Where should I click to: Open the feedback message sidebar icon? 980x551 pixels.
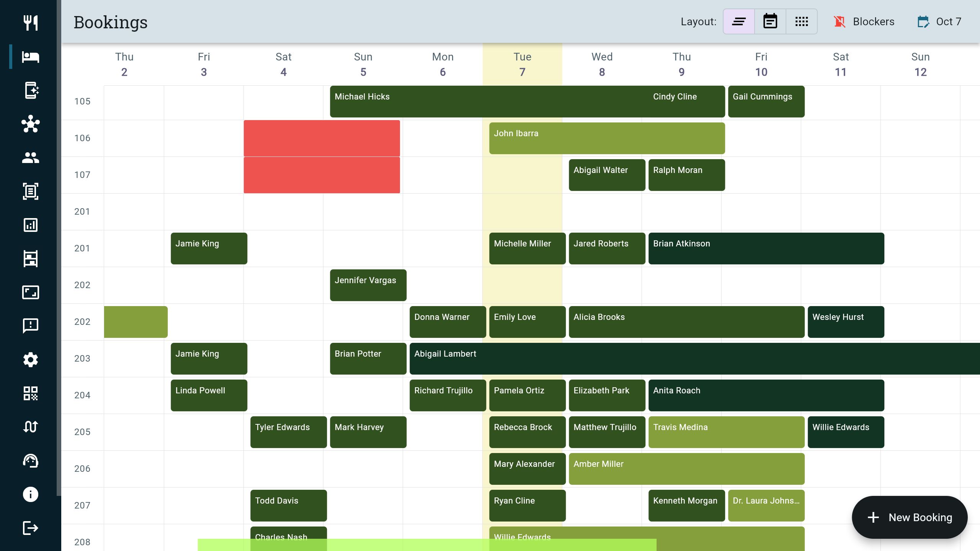click(x=30, y=326)
